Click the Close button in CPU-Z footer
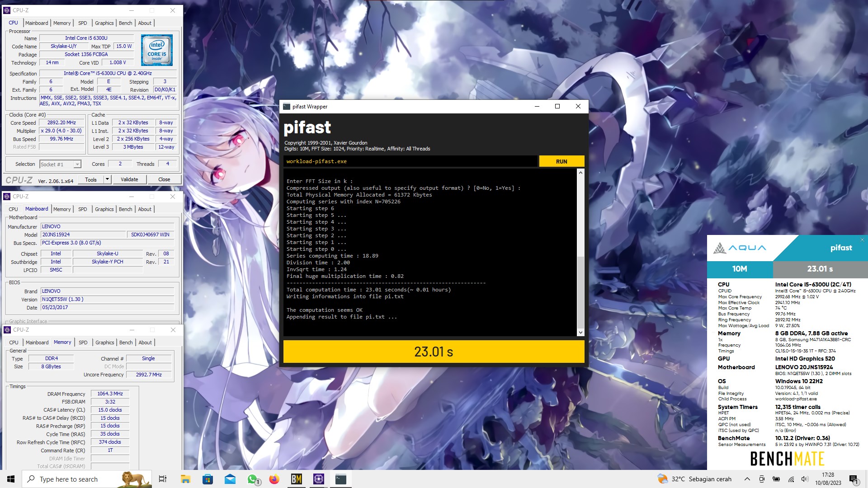Viewport: 868px width, 488px height. pos(164,179)
